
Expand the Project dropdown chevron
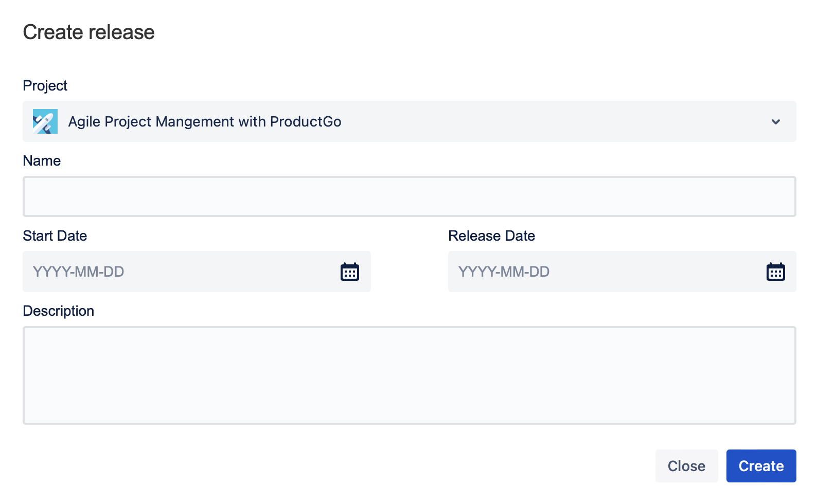pyautogui.click(x=776, y=122)
